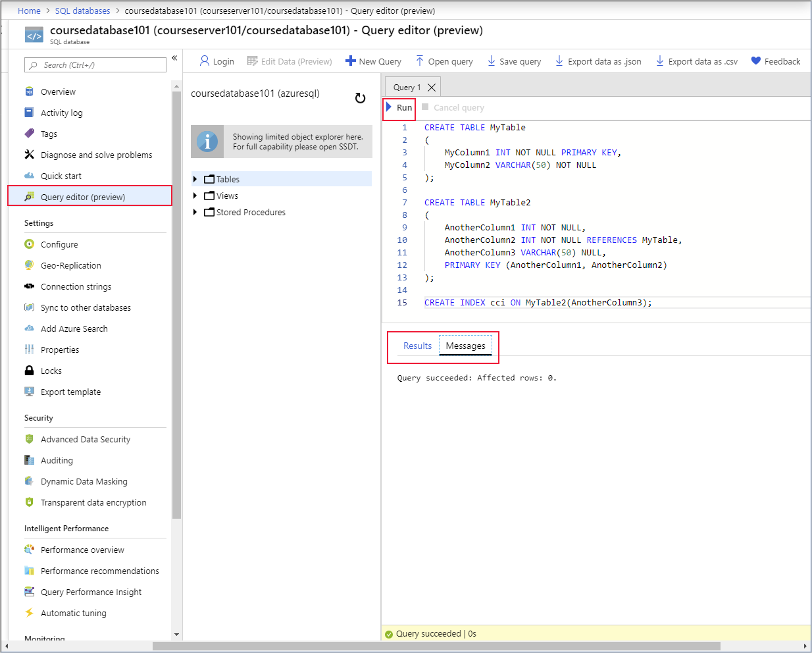Viewport: 812px width, 653px height.
Task: Run the SQL query
Action: 399,107
